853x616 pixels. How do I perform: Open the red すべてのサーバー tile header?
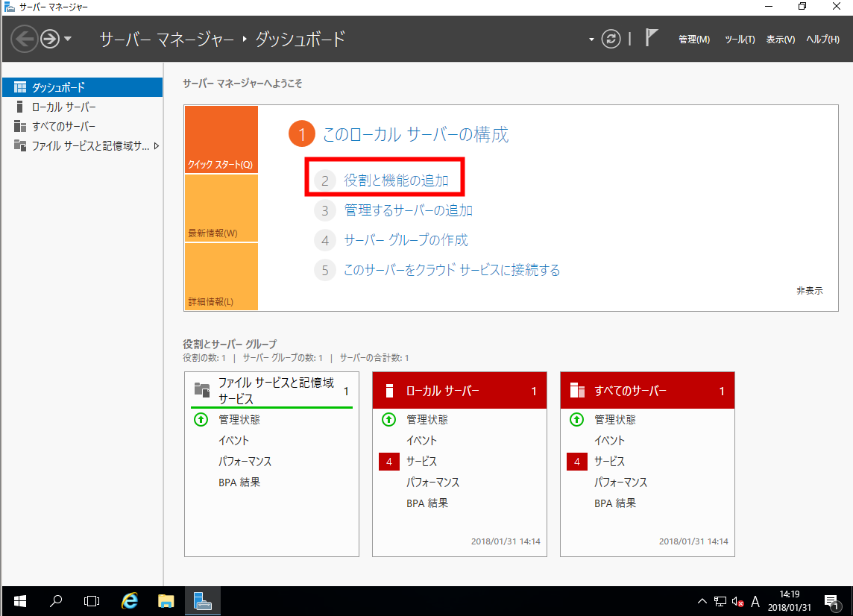(x=647, y=390)
